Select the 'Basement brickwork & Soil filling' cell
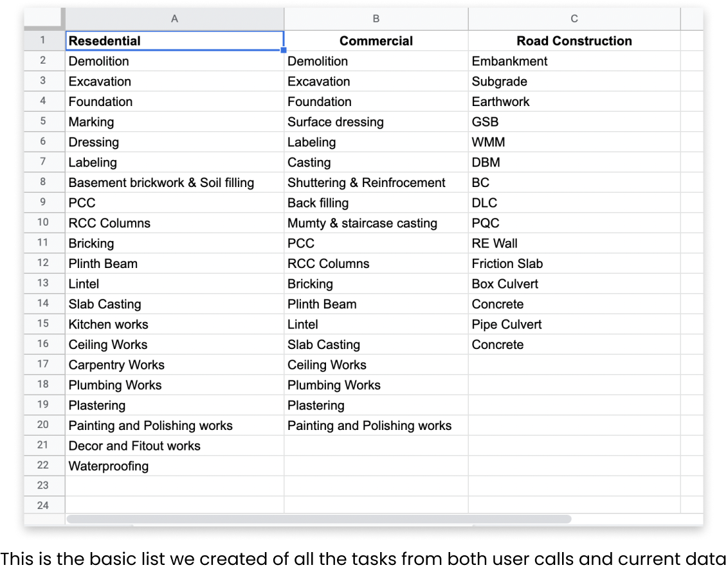Screen dimensions: 728x572 tap(161, 183)
